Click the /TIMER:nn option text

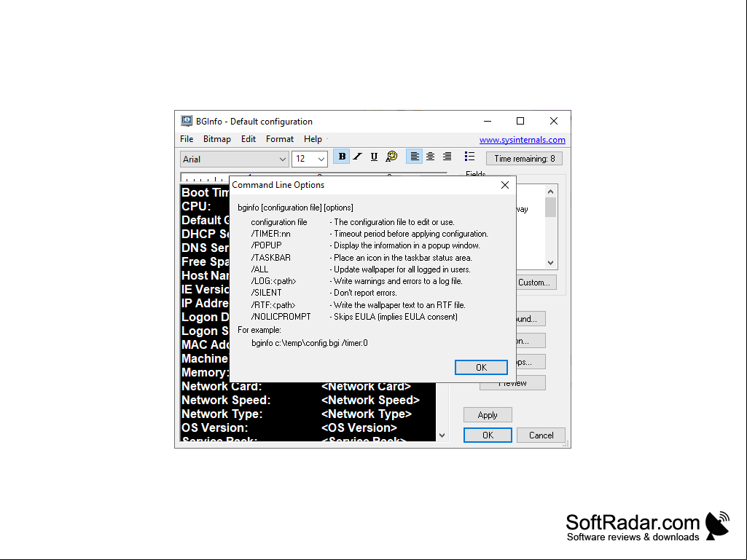click(x=270, y=234)
